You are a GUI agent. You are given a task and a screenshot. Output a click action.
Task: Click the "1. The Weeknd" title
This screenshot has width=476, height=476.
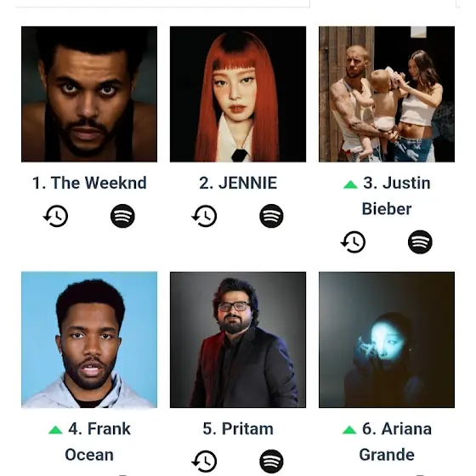coord(89,183)
